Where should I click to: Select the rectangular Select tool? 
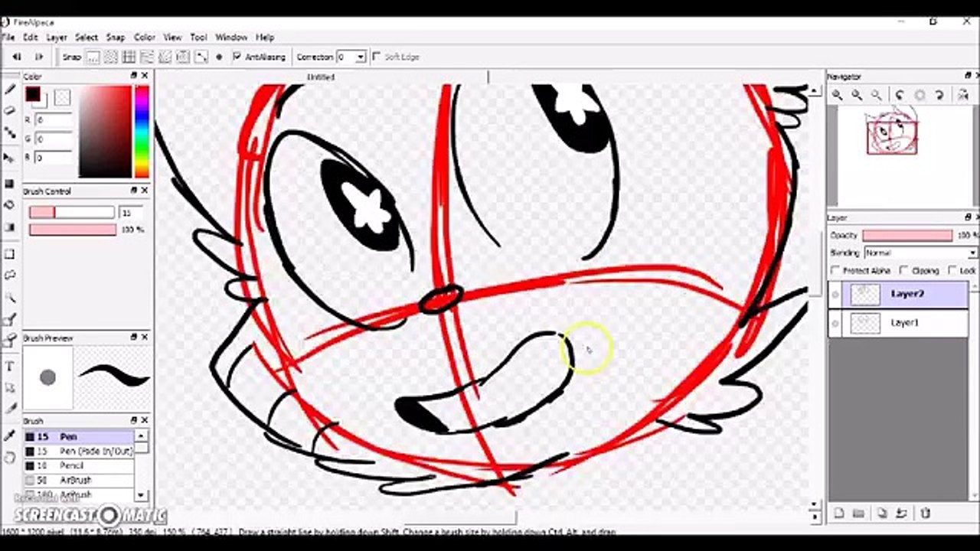coord(10,254)
